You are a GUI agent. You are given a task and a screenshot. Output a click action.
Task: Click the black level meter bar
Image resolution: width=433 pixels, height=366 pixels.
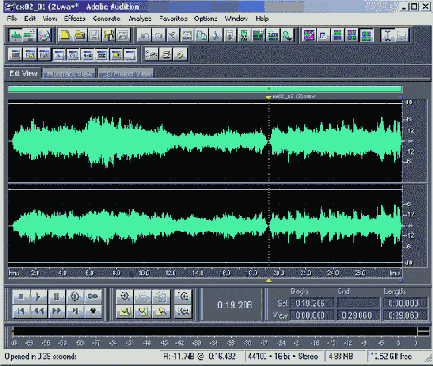point(215,331)
